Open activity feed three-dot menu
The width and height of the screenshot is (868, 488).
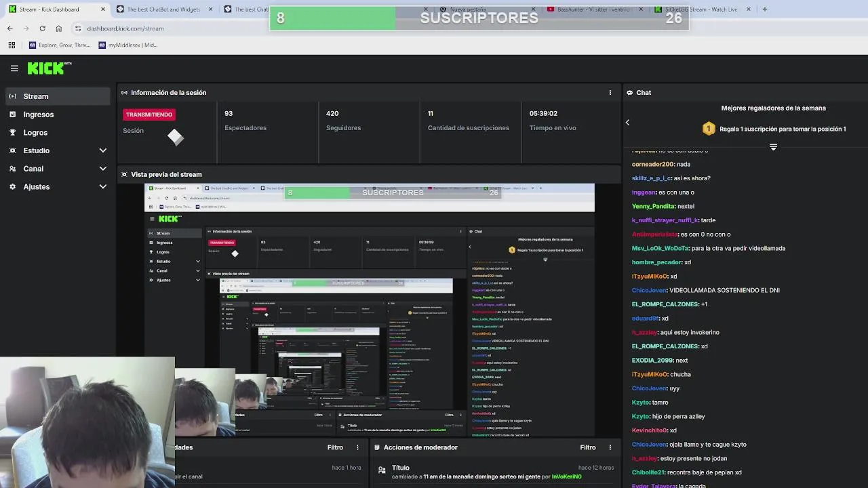[x=357, y=447]
